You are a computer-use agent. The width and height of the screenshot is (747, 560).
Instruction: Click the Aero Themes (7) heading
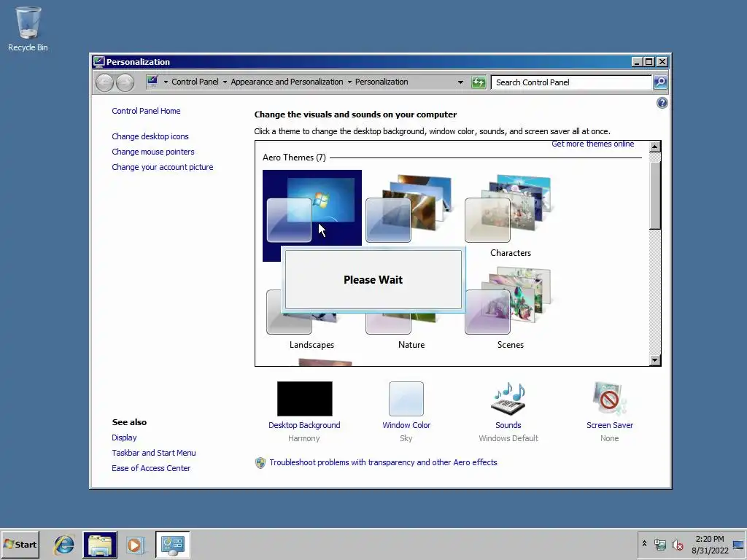coord(294,157)
